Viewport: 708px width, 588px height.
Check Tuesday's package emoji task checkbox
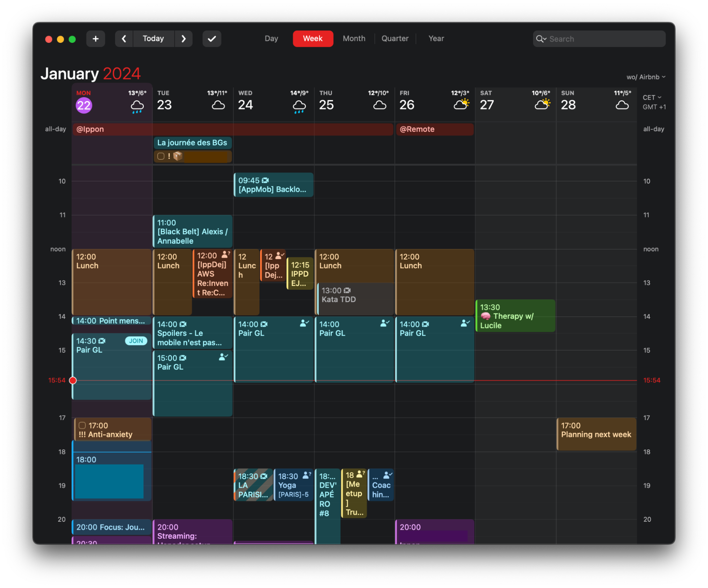(x=161, y=156)
